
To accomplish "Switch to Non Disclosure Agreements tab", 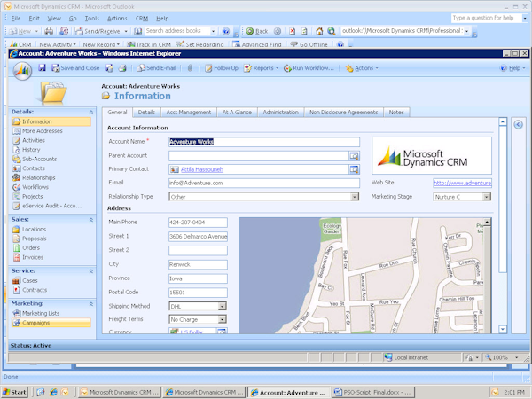I will [x=344, y=113].
